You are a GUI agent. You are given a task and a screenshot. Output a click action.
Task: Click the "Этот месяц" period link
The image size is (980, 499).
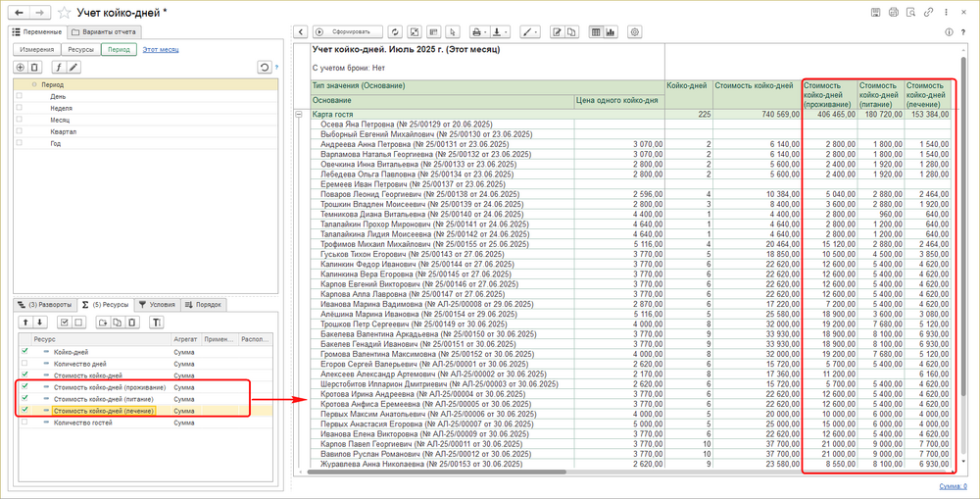pos(160,48)
